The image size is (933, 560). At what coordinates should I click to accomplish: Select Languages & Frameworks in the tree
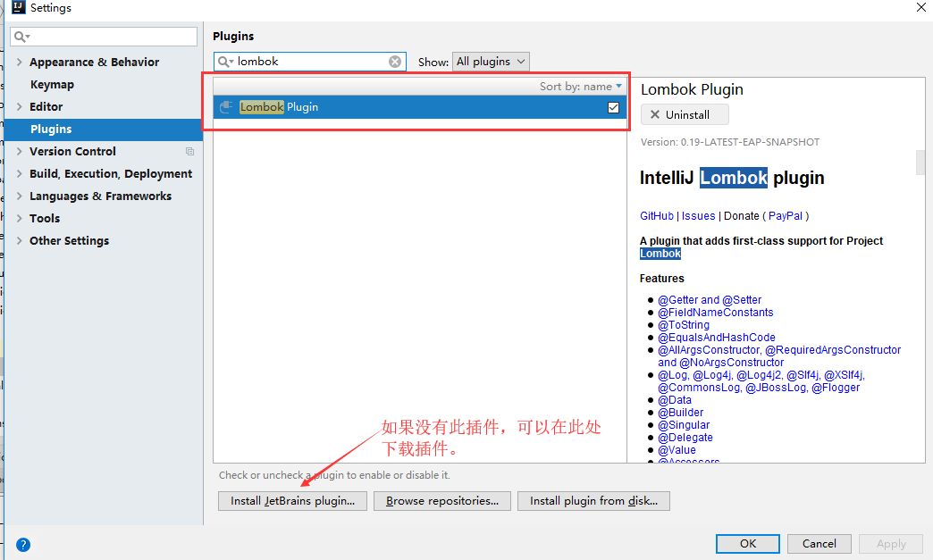point(101,196)
